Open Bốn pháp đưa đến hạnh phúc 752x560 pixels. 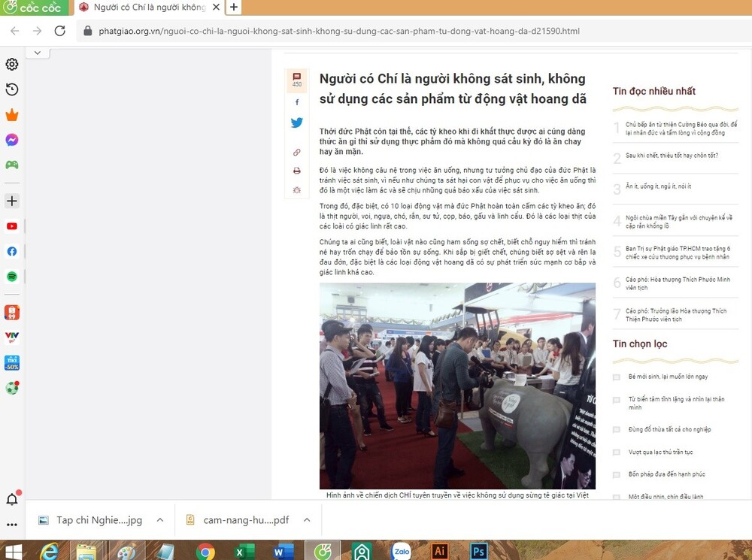click(666, 474)
